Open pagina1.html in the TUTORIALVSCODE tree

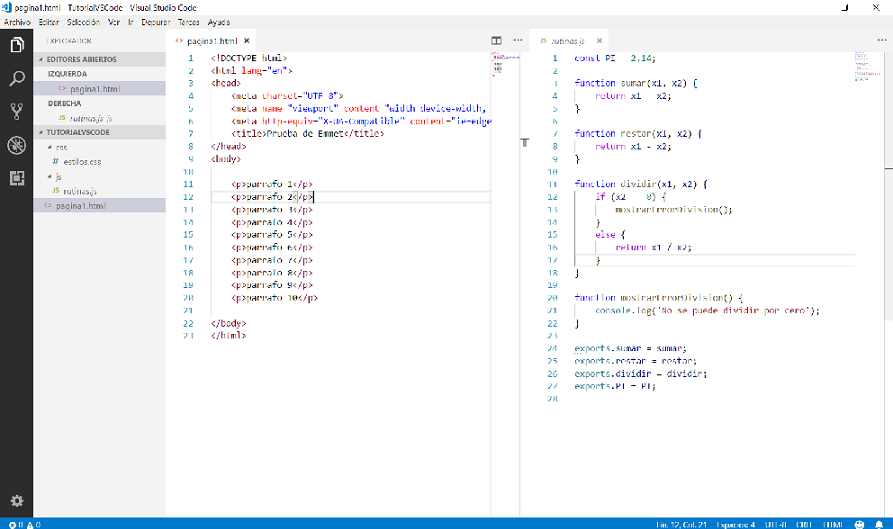click(x=100, y=206)
